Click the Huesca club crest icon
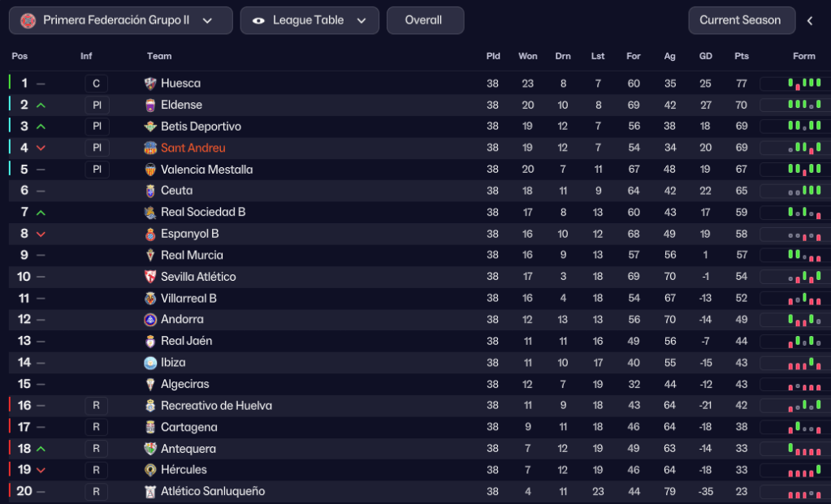This screenshot has width=831, height=504. coord(150,84)
